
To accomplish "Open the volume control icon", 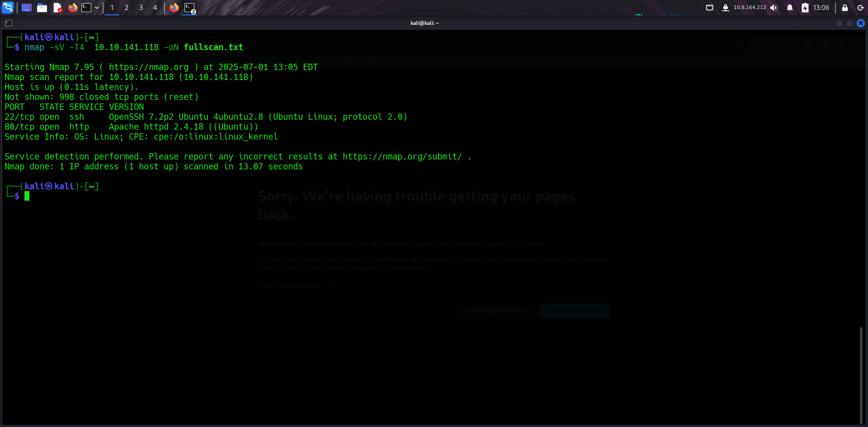I will point(774,8).
